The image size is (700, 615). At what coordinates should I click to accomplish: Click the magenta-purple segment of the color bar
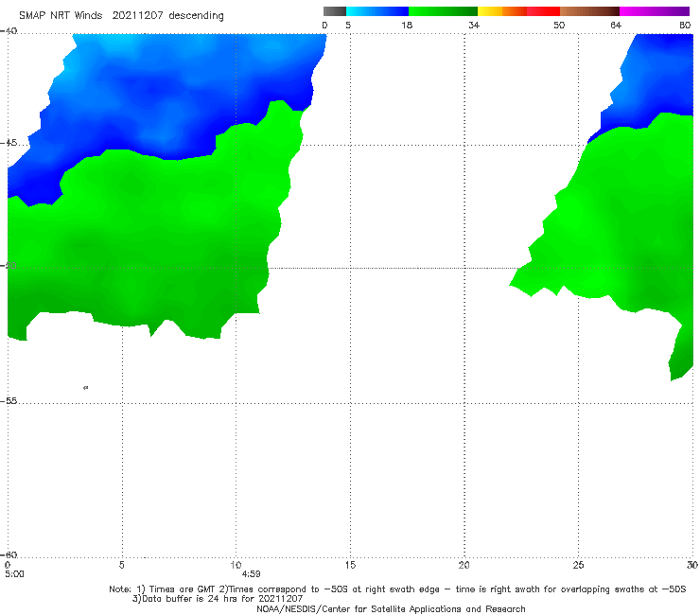coord(655,11)
